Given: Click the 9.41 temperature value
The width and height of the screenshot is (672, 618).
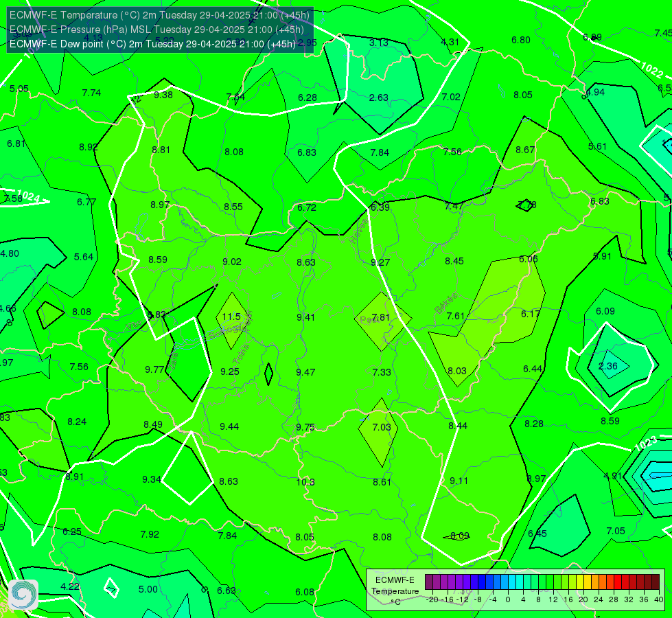Looking at the screenshot, I should pyautogui.click(x=306, y=317).
